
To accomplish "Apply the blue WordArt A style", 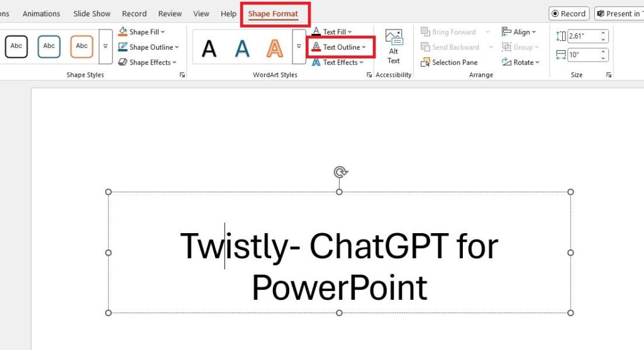I will click(242, 48).
